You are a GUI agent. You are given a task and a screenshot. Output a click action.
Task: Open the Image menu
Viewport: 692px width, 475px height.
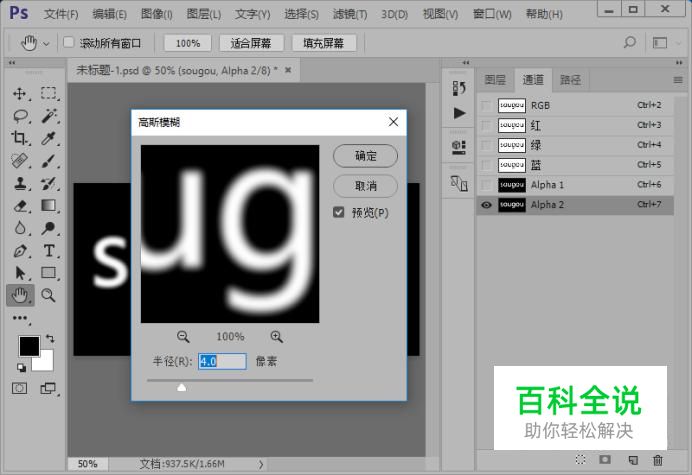pyautogui.click(x=157, y=14)
